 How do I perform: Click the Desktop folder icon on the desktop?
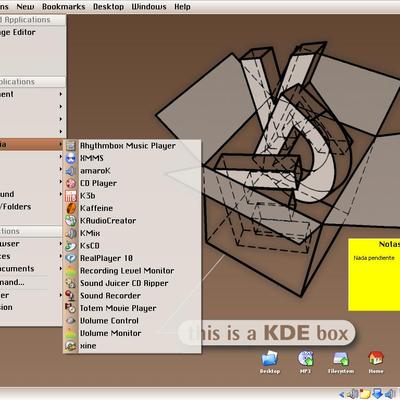270,362
